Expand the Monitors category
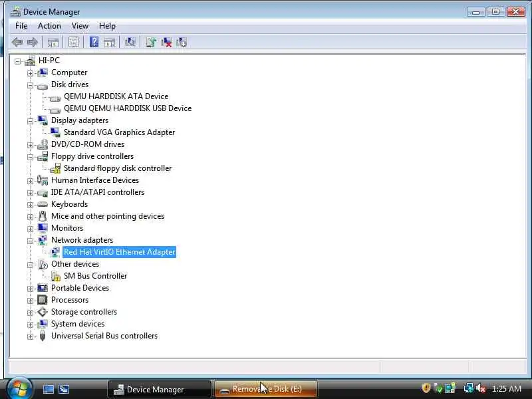The width and height of the screenshot is (532, 399). (30, 229)
